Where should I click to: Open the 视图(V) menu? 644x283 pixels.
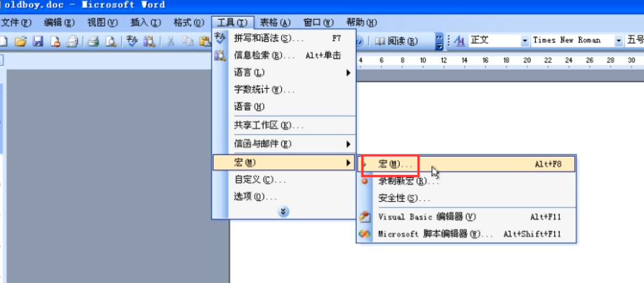pos(103,22)
